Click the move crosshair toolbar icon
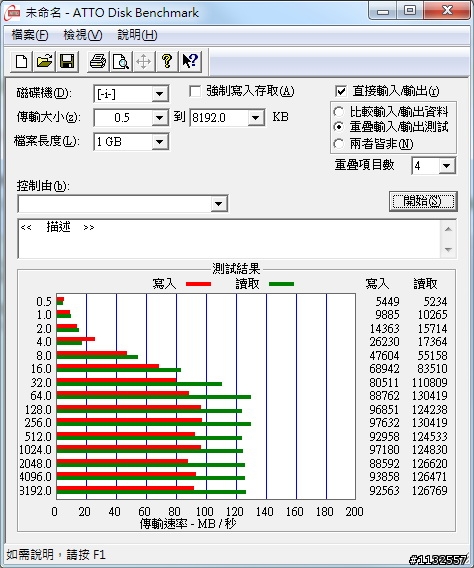This screenshot has width=474, height=568. tap(143, 61)
